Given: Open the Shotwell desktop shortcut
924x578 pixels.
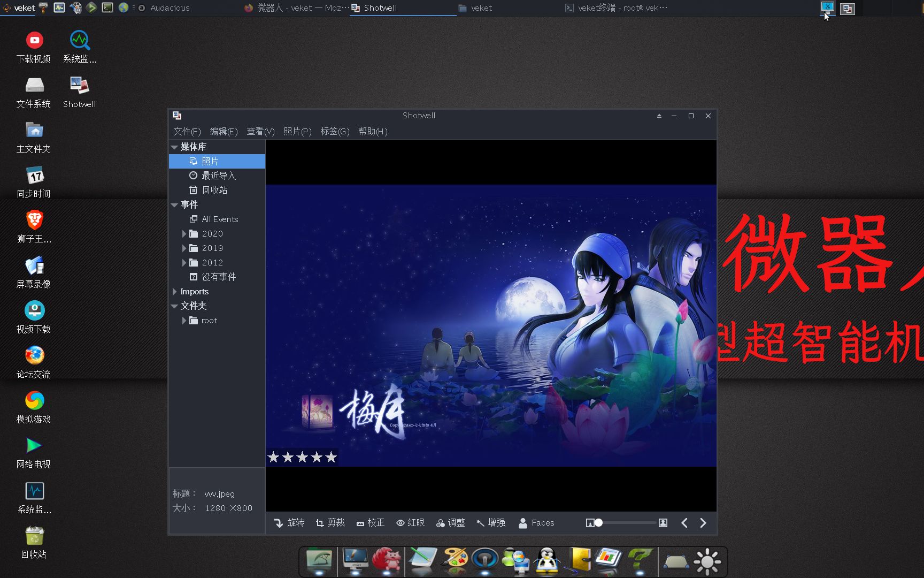Looking at the screenshot, I should 80,92.
